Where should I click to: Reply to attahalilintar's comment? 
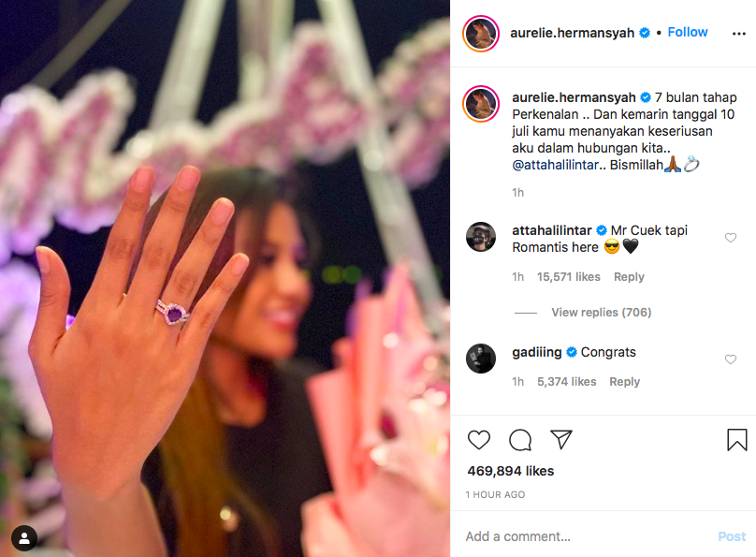point(629,277)
